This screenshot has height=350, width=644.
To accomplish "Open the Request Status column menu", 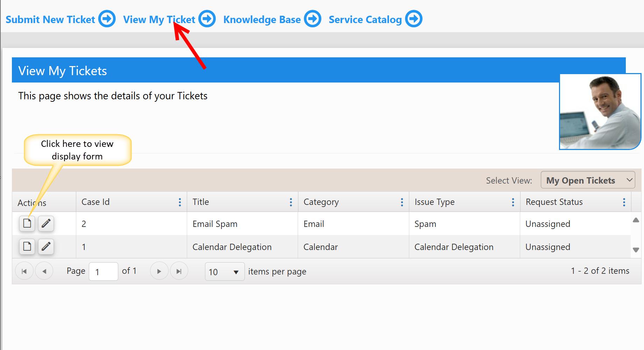I will point(624,202).
